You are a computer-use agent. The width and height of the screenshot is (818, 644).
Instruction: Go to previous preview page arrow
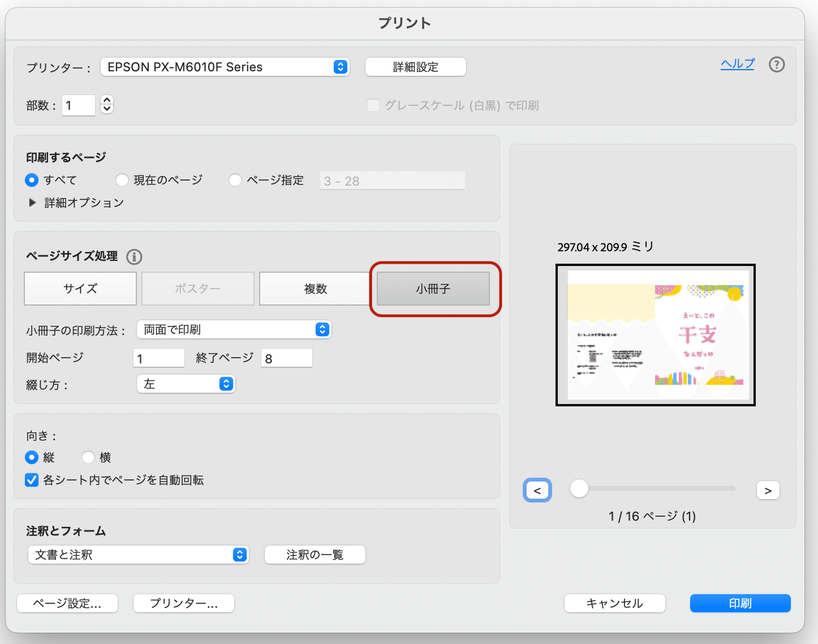[536, 490]
